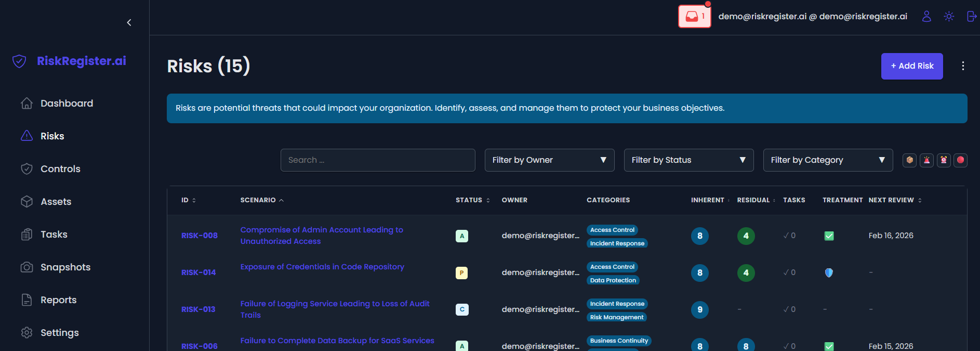Click the alarm clock filter icon
Screen dimensions: 980x351
tap(944, 160)
